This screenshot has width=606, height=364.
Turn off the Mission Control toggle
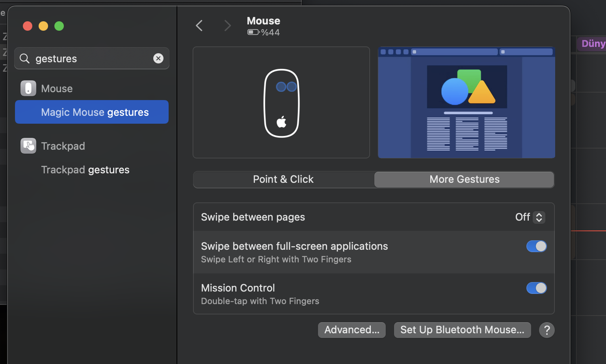click(536, 288)
